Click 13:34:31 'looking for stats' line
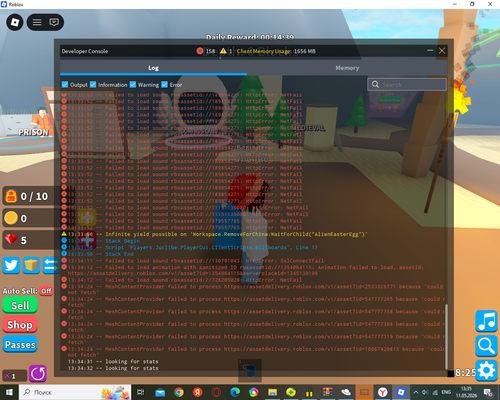The image size is (500, 400). click(113, 362)
